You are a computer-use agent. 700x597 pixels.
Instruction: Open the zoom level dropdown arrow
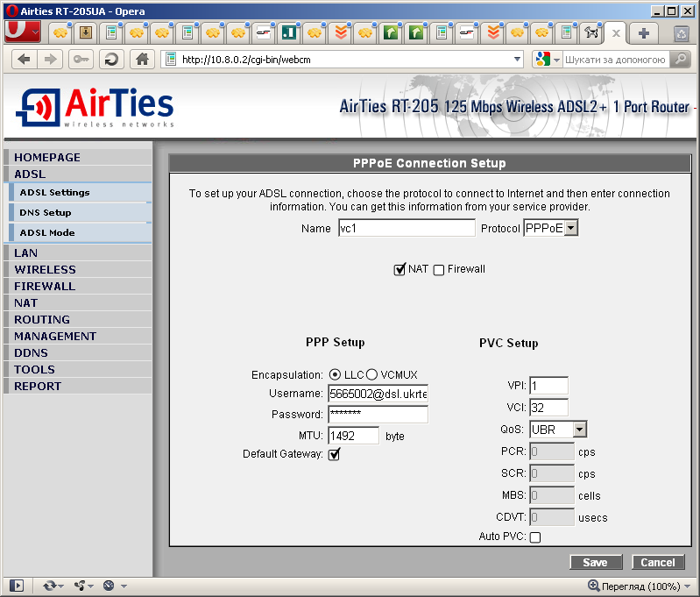[687, 586]
